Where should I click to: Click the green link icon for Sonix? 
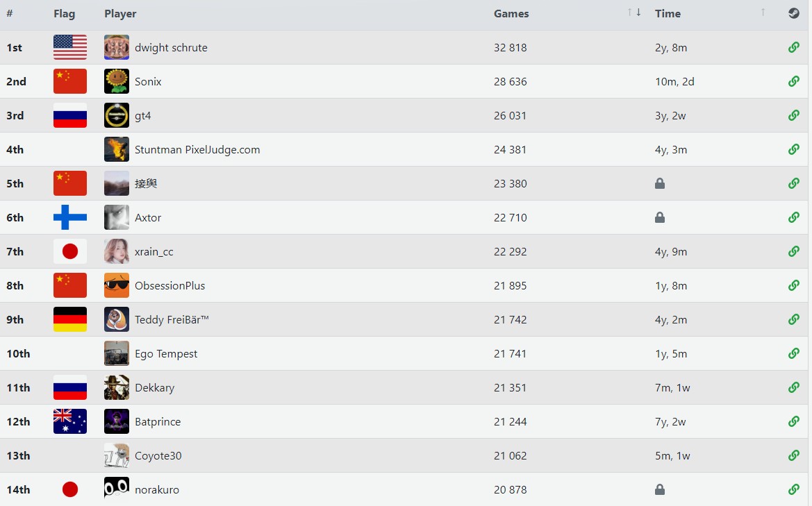click(x=793, y=81)
